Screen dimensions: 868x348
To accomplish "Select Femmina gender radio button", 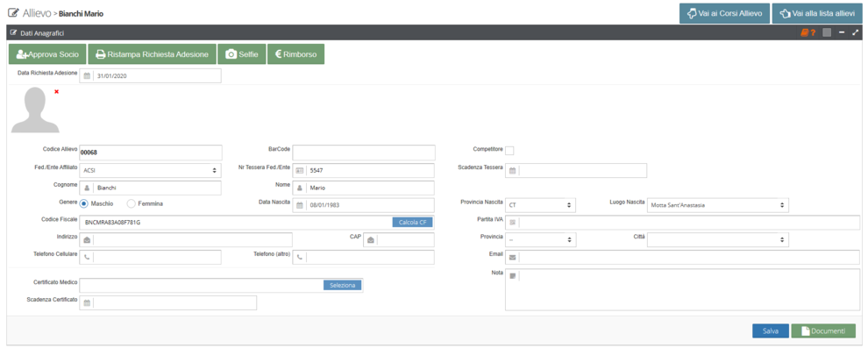I will click(132, 203).
